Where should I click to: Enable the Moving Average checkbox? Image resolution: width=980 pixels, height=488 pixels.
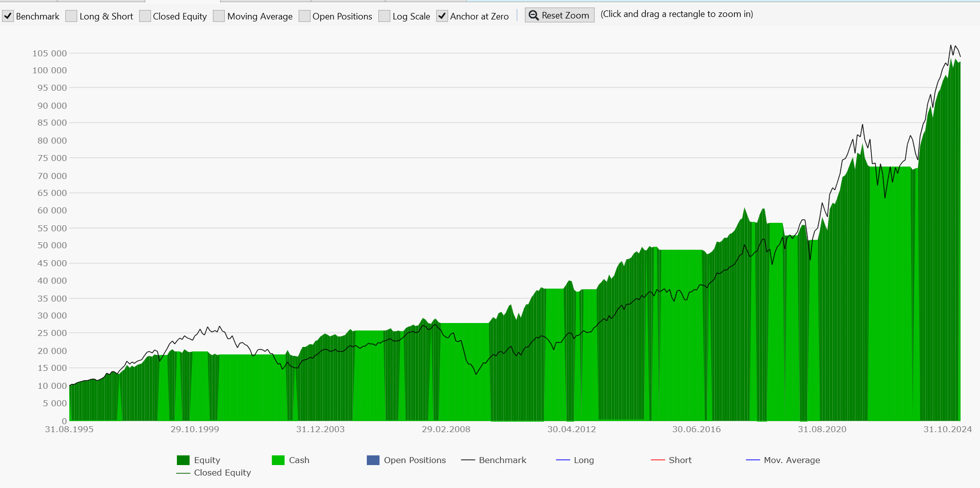pyautogui.click(x=219, y=16)
